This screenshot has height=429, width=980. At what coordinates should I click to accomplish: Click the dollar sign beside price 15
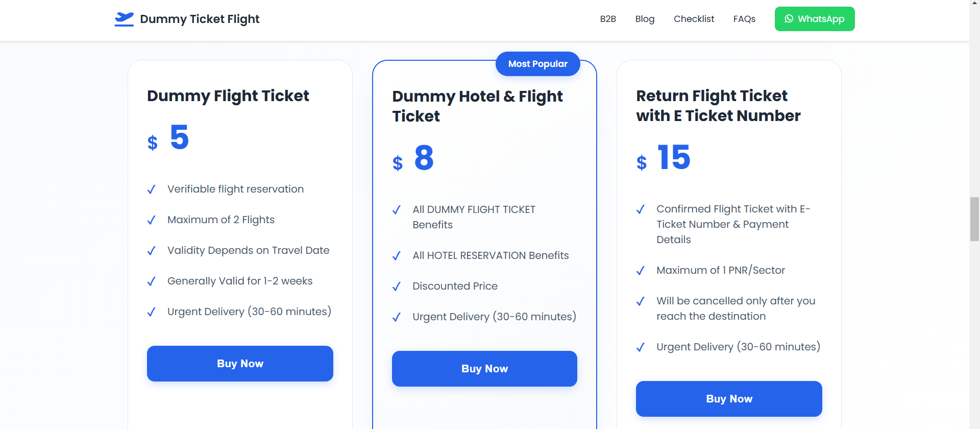coord(642,163)
